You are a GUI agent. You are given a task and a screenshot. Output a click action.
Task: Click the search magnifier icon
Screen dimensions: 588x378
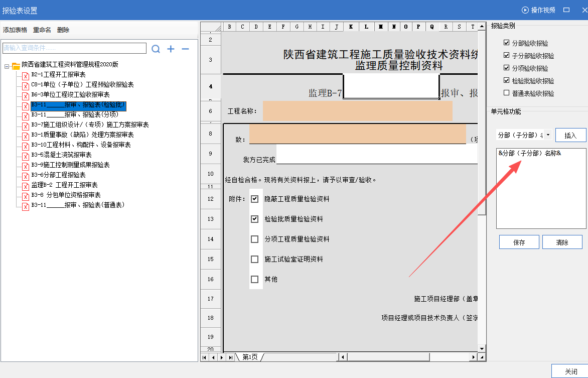pos(156,49)
